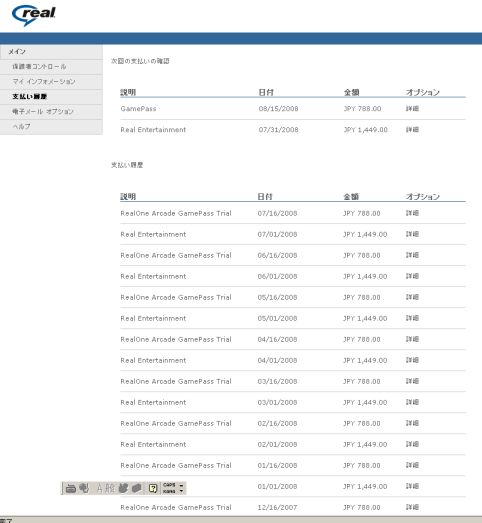482x523 pixels.
Task: Open 詳細 for the GamePass 08/15/2008 payment
Action: click(412, 108)
